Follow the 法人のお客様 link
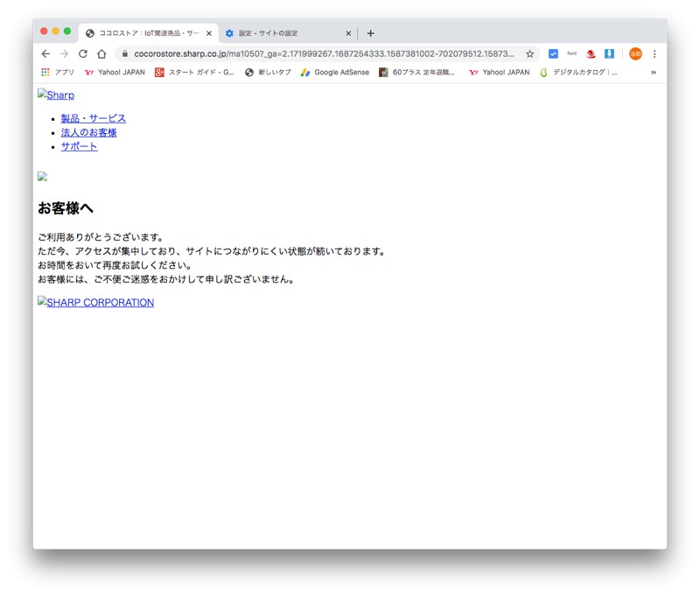Viewport: 700px width, 596px height. coord(88,132)
